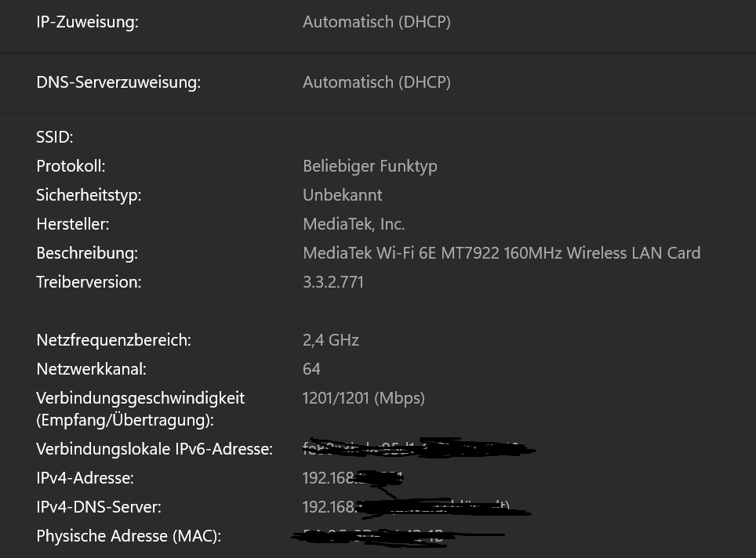Click the MediaTek Wi-Fi 6E MT7922 description text

tap(501, 253)
